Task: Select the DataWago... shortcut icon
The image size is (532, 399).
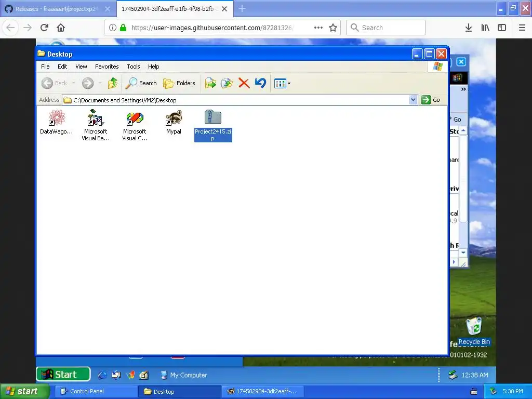Action: pos(56,122)
